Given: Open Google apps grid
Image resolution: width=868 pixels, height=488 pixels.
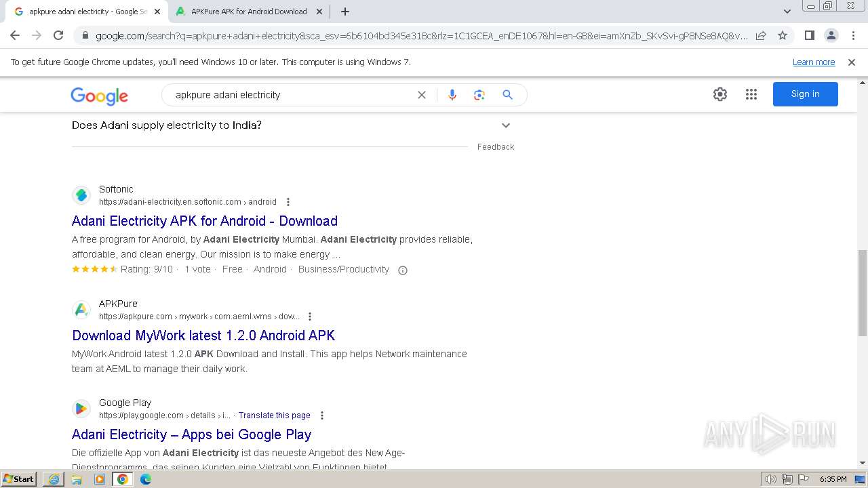Looking at the screenshot, I should click(751, 94).
